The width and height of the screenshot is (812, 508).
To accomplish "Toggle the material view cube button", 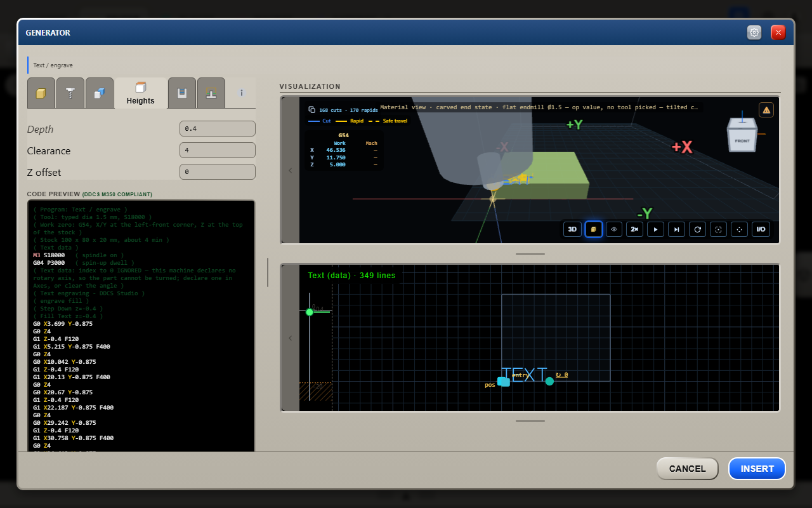I will coord(593,229).
